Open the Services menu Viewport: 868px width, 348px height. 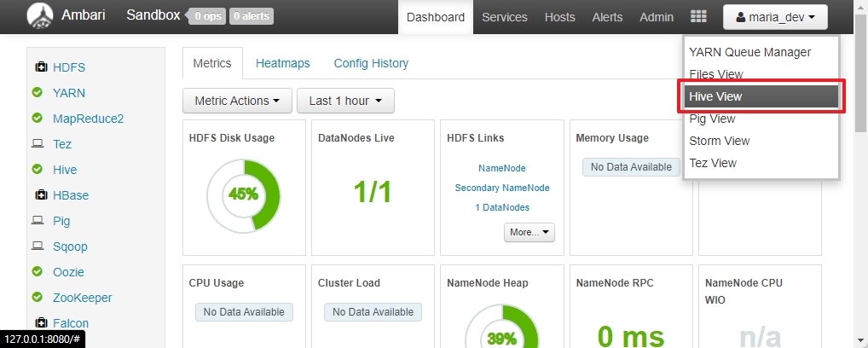(505, 17)
